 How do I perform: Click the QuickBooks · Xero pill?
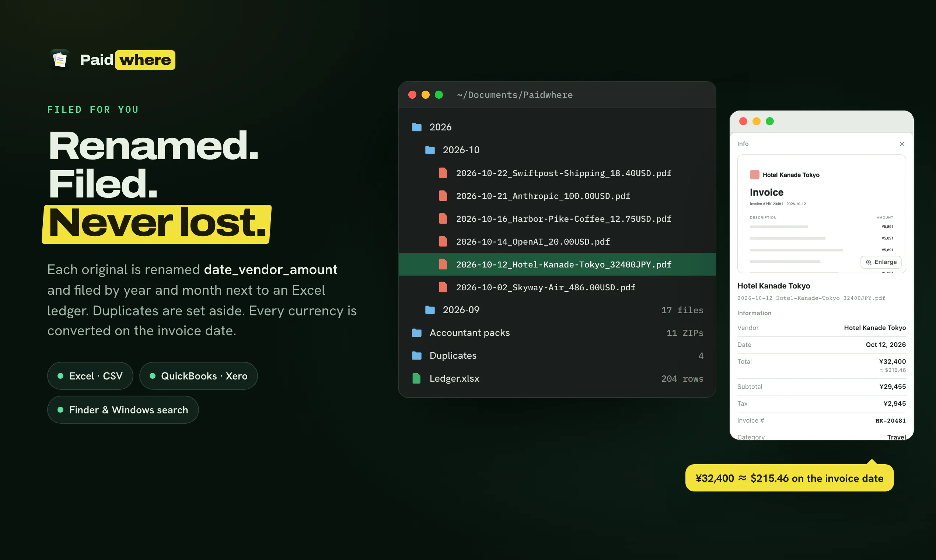click(x=199, y=376)
